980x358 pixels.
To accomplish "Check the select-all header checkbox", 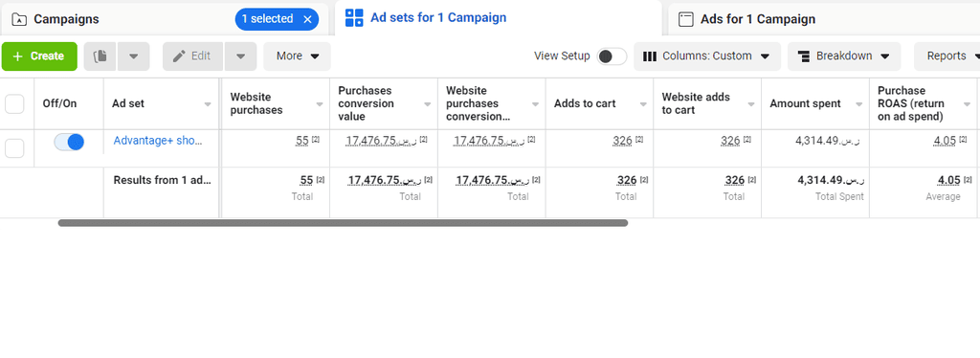I will point(14,103).
